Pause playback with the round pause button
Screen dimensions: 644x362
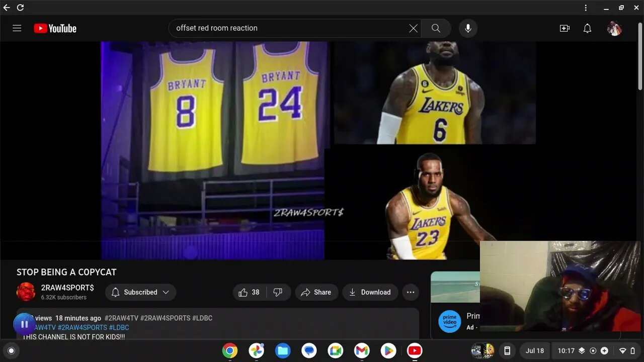pos(24,324)
